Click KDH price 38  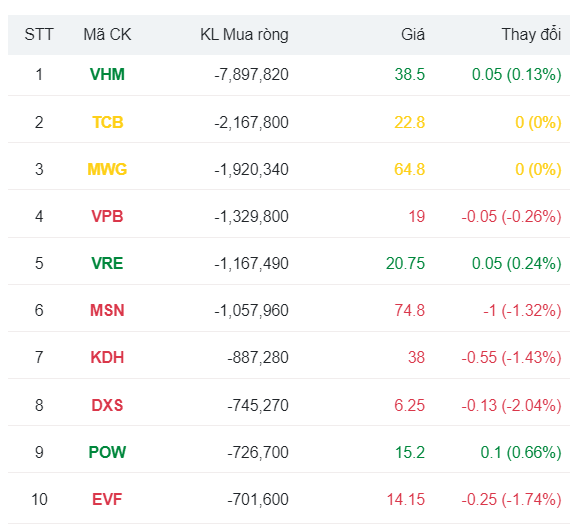417,358
